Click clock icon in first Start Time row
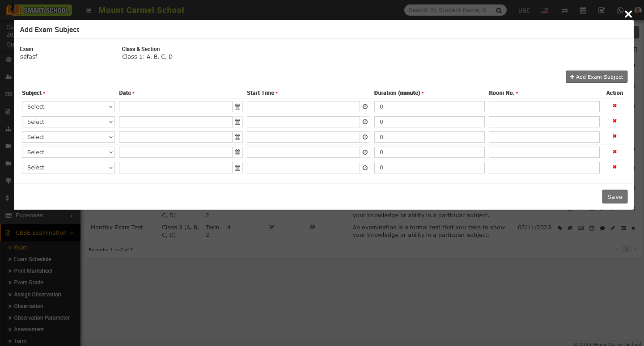 (x=365, y=107)
